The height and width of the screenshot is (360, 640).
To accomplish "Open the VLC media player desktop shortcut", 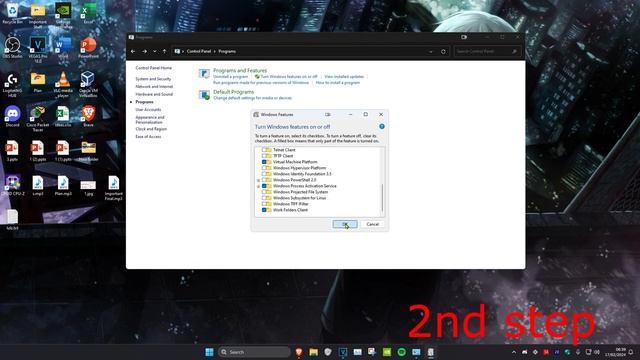I will tap(63, 84).
